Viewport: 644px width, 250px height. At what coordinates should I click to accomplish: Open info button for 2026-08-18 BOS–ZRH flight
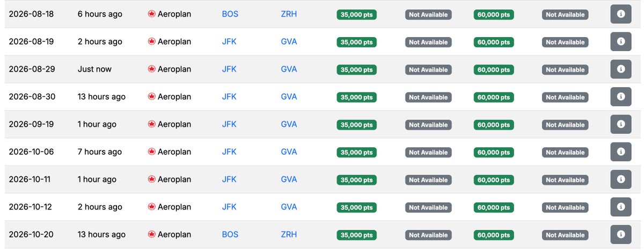(x=621, y=14)
